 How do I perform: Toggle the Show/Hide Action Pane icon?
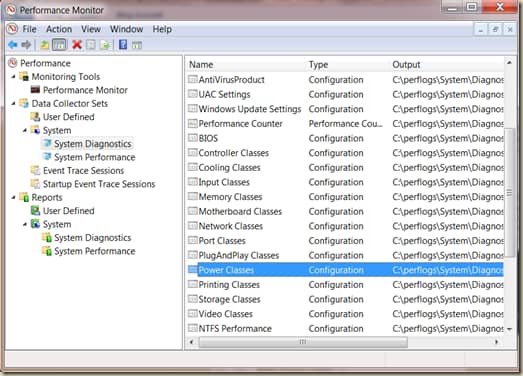click(137, 45)
